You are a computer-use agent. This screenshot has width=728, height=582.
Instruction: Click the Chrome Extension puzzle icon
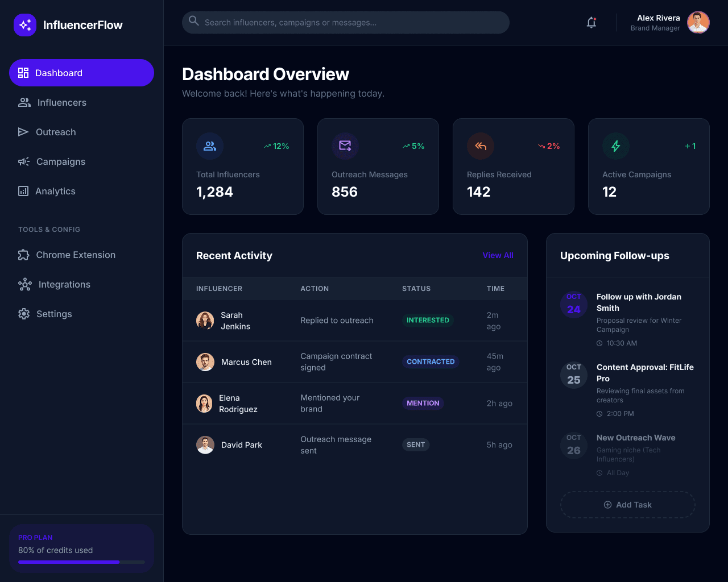point(23,255)
